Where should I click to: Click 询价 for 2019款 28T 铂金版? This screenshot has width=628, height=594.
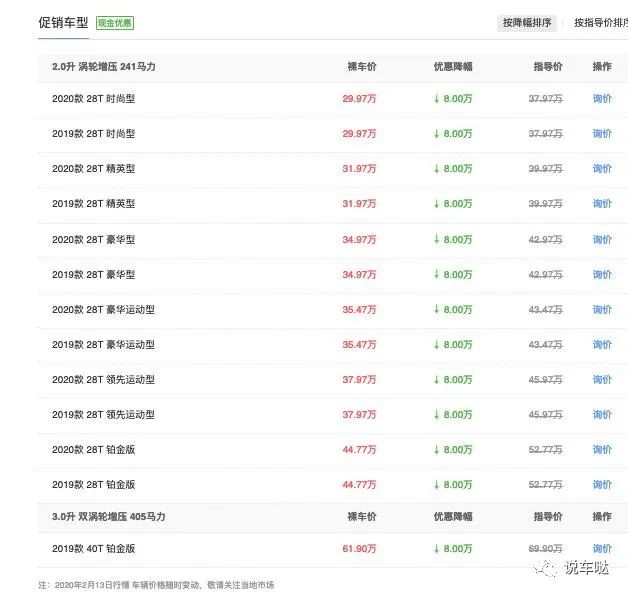coord(602,485)
